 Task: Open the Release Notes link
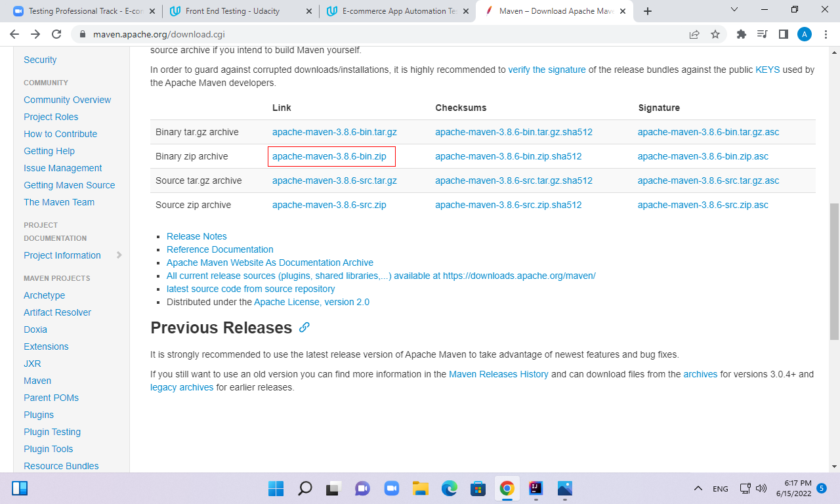pyautogui.click(x=197, y=236)
